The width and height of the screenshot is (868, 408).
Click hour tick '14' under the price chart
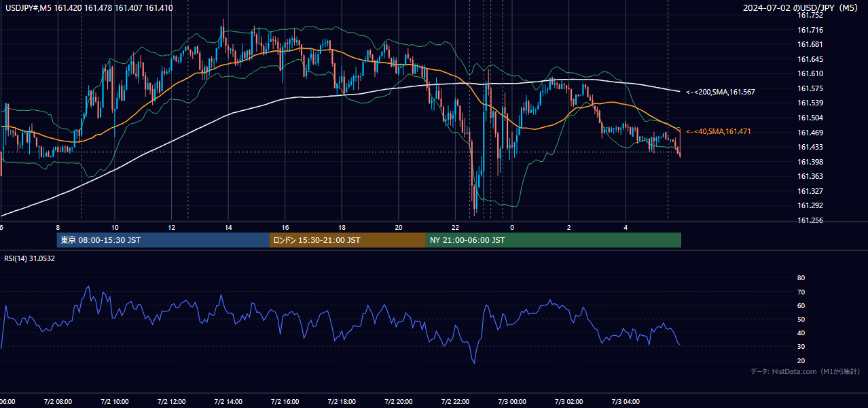coord(228,227)
